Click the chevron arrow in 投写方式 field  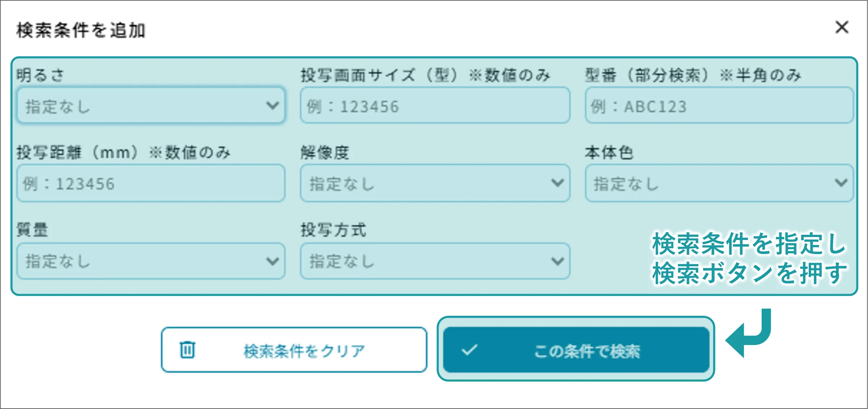[557, 261]
